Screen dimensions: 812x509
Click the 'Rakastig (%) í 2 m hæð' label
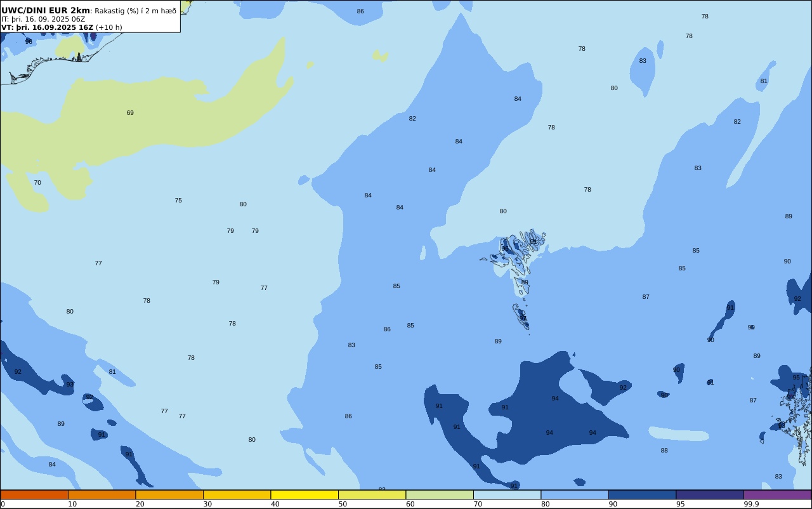[x=135, y=11]
